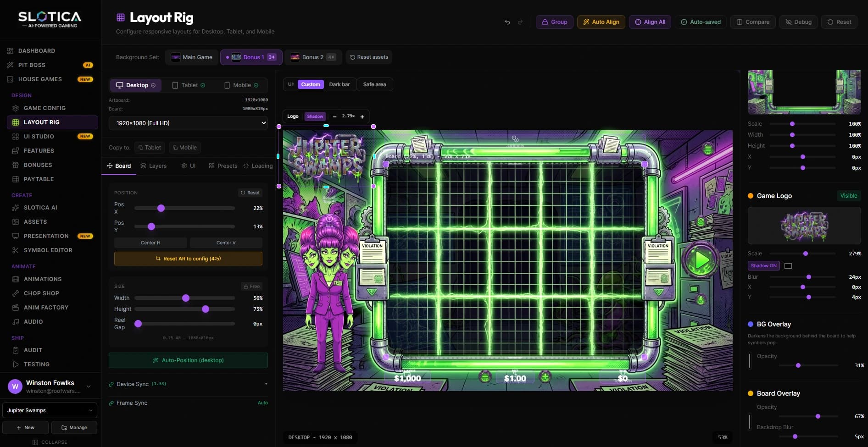The height and width of the screenshot is (447, 868).
Task: Toggle Shadow ON for Game Logo
Action: pyautogui.click(x=763, y=266)
